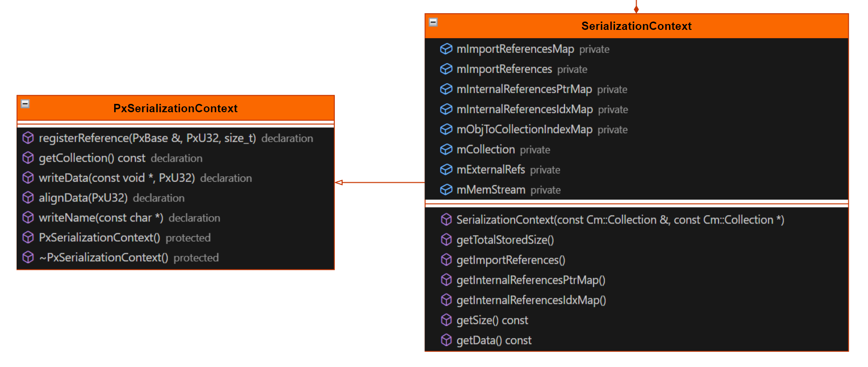Select the alignData(PxU32) member

(x=83, y=198)
